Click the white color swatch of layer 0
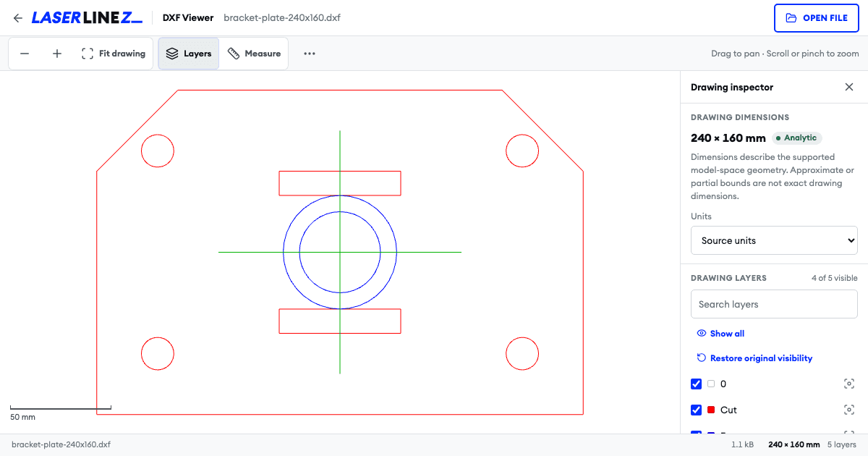Viewport: 868px width, 456px height. pos(711,384)
